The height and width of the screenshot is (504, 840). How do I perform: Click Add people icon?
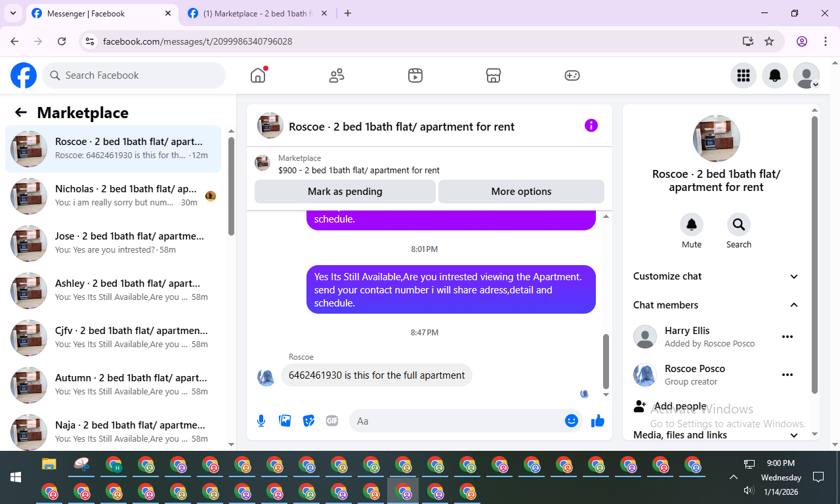pos(640,406)
